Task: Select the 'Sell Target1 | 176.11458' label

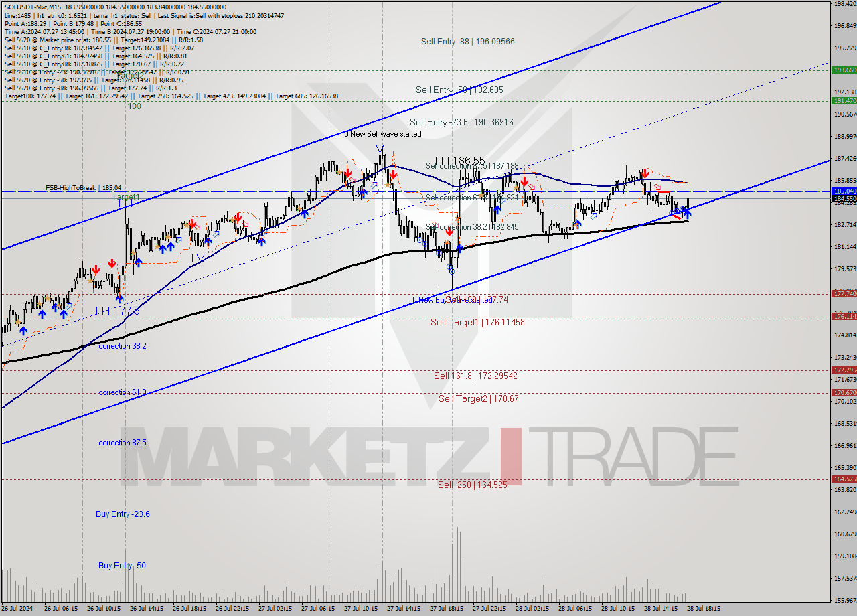Action: [x=477, y=322]
